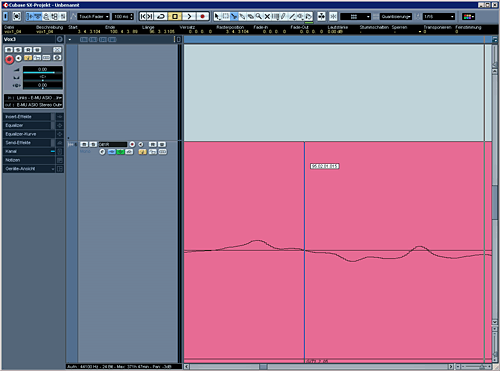
Task: Enable record on the track list track
Action: click(x=132, y=144)
